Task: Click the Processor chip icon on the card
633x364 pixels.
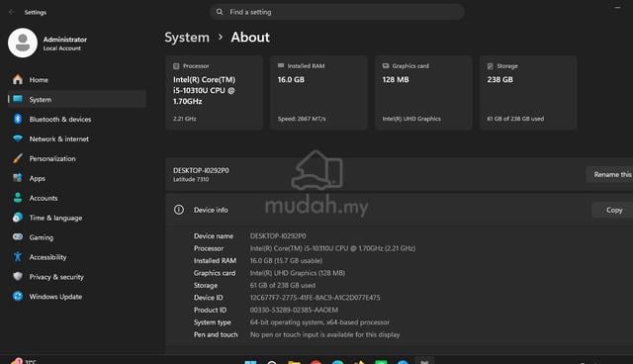Action: pos(176,66)
